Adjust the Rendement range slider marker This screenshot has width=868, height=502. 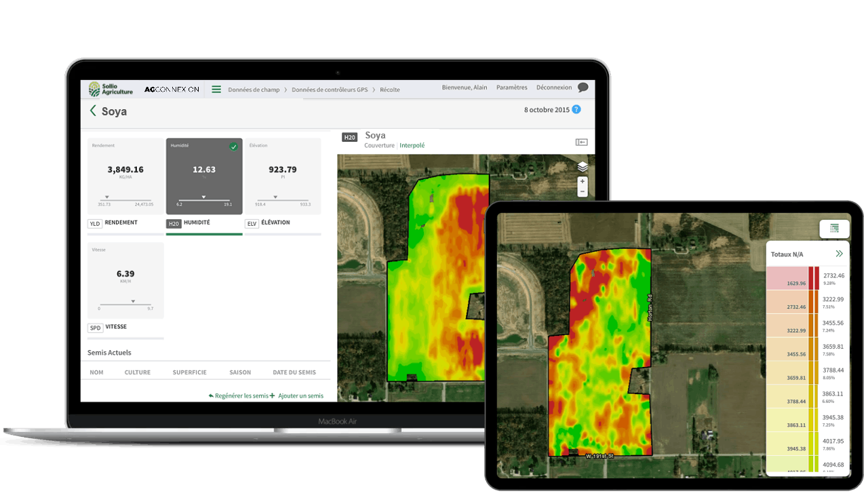pyautogui.click(x=107, y=197)
